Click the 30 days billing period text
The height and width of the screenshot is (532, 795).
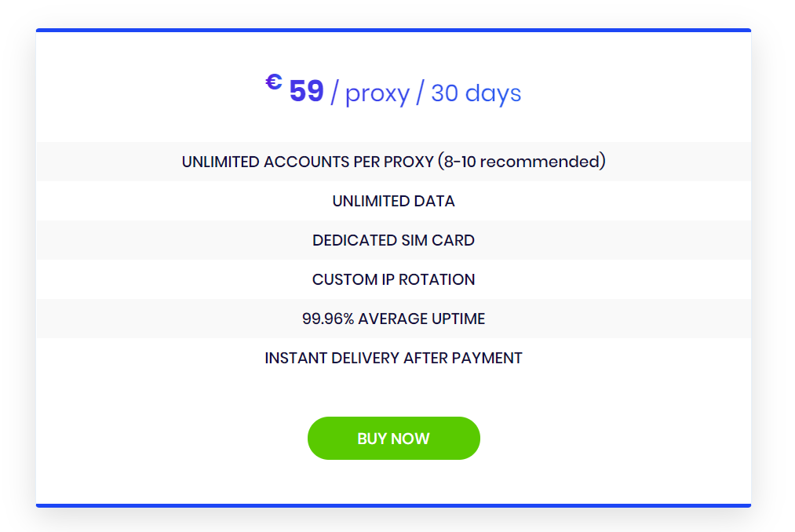click(x=476, y=93)
